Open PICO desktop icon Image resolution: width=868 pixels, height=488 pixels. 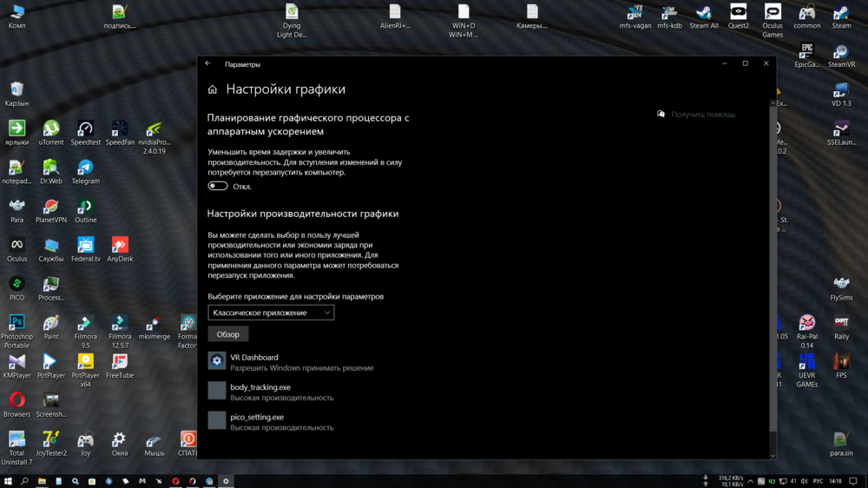coord(16,288)
